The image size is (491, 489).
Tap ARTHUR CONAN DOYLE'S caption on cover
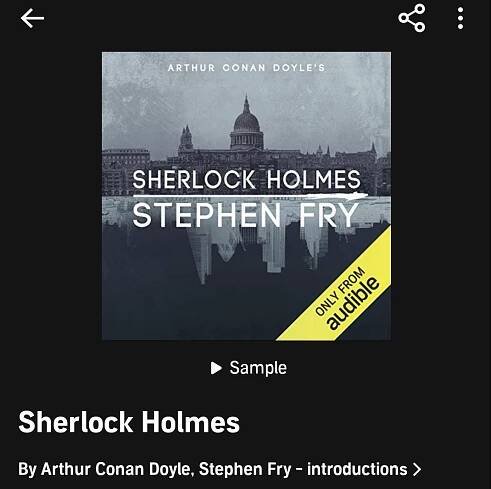tap(247, 68)
